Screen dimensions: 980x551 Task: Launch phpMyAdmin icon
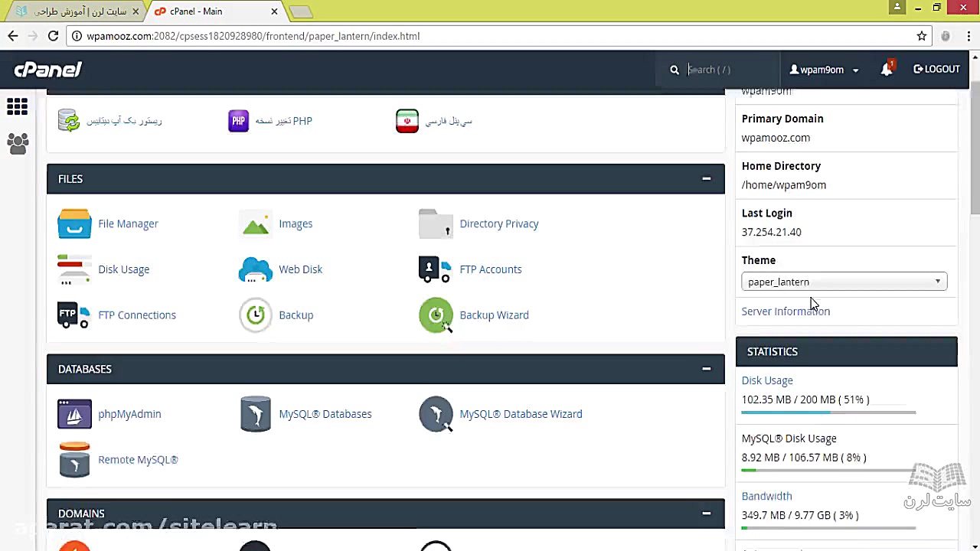(74, 414)
